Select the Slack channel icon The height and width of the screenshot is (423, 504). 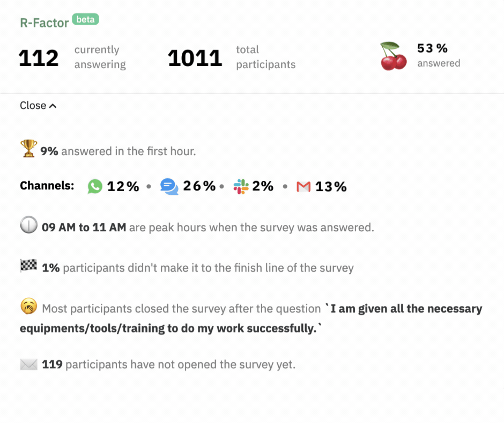point(240,186)
